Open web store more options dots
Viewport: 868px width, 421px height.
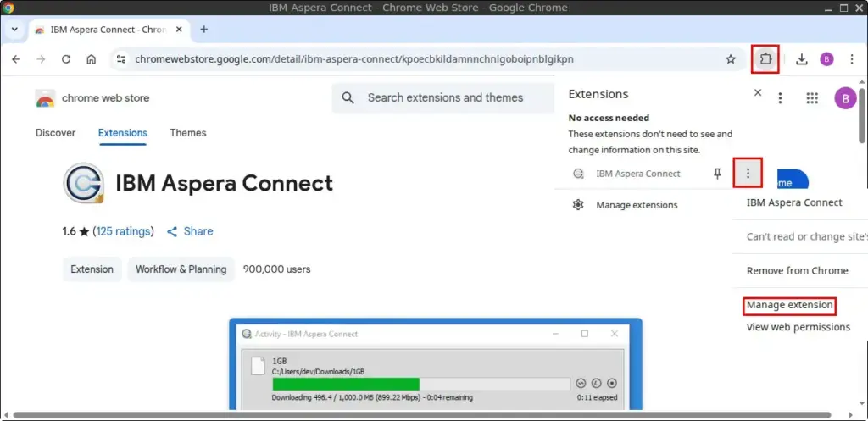(x=780, y=98)
